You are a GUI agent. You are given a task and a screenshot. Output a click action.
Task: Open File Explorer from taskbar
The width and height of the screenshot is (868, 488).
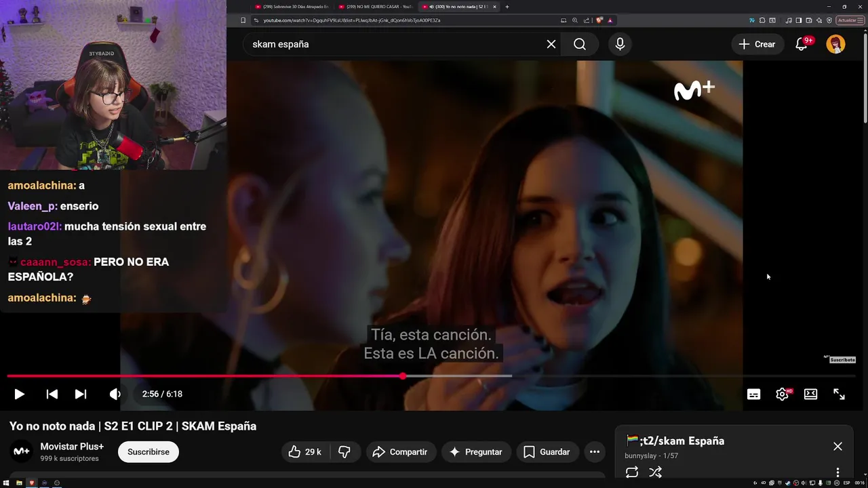coord(19,483)
